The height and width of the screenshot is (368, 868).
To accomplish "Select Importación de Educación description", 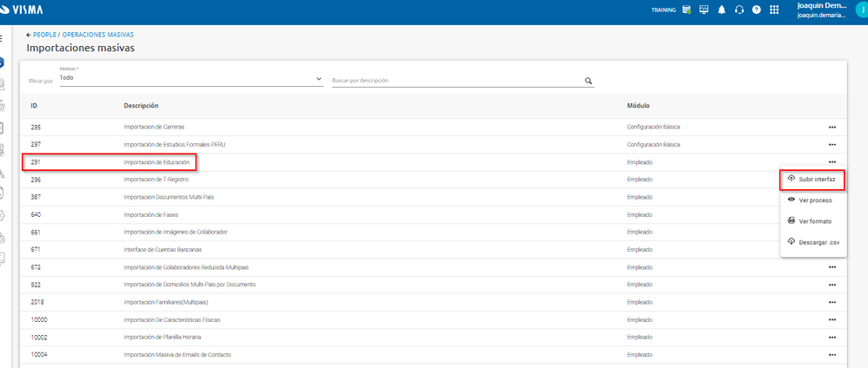I will 156,162.
